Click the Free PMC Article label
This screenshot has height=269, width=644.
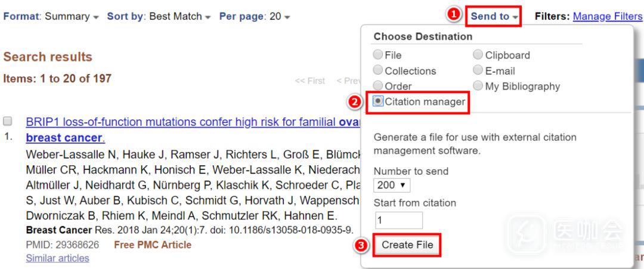(x=153, y=245)
